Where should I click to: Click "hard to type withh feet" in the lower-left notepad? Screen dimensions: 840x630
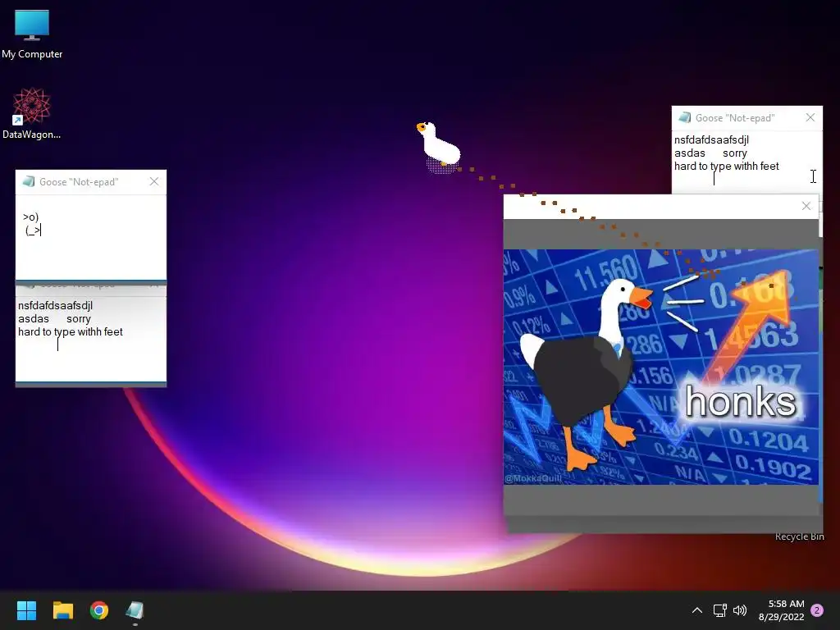coord(71,331)
